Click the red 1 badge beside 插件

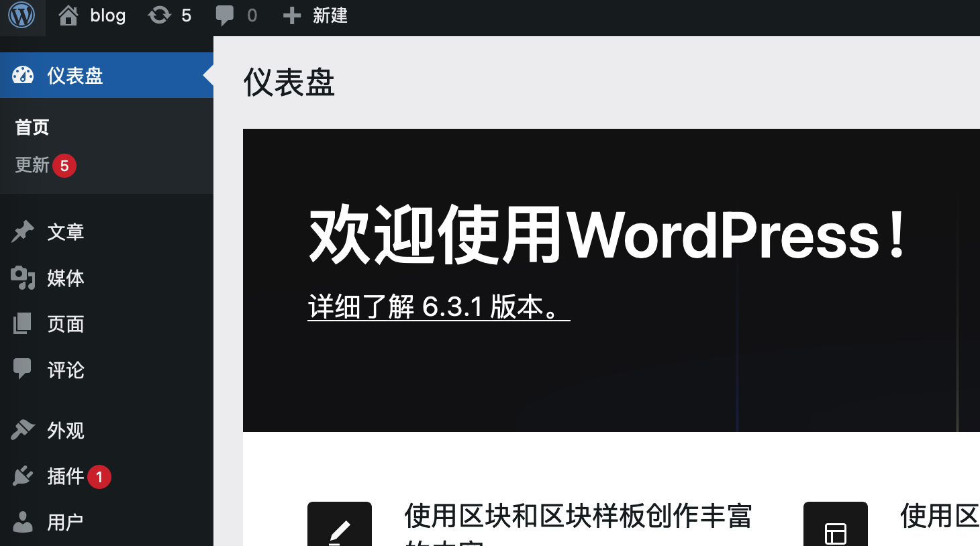tap(99, 477)
